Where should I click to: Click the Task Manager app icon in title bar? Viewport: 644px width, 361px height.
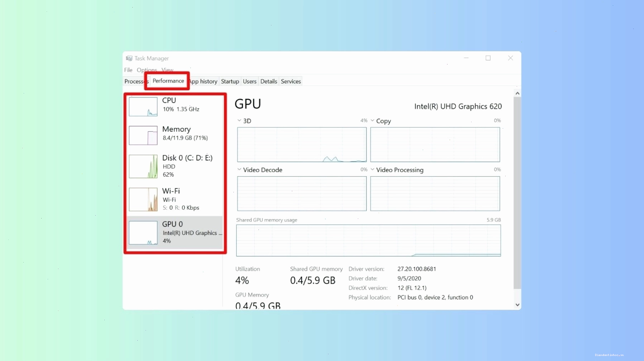tap(129, 58)
